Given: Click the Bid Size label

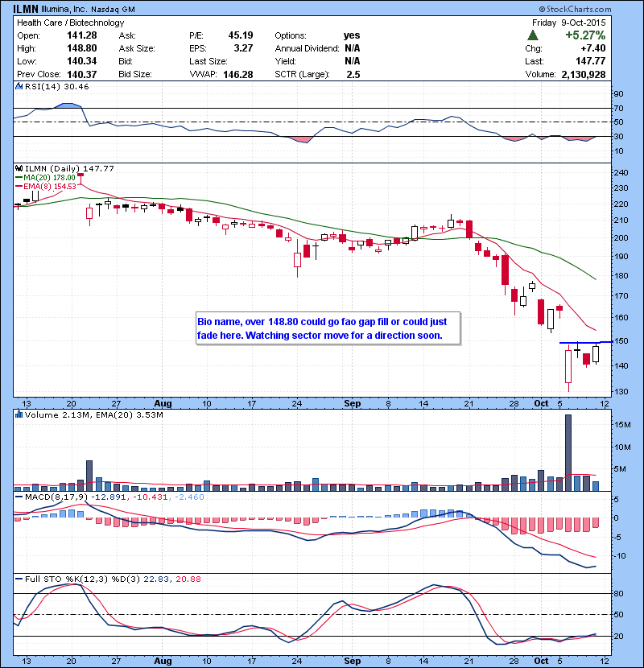Looking at the screenshot, I should coord(134,74).
